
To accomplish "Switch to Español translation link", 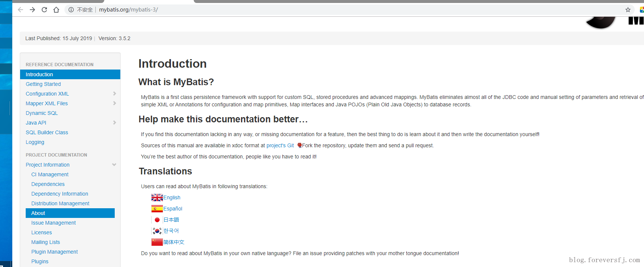I will click(x=173, y=209).
